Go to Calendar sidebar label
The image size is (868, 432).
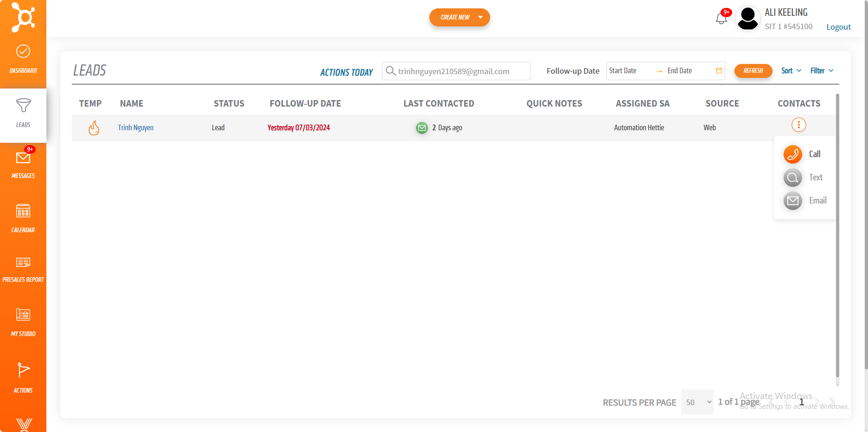pyautogui.click(x=23, y=230)
